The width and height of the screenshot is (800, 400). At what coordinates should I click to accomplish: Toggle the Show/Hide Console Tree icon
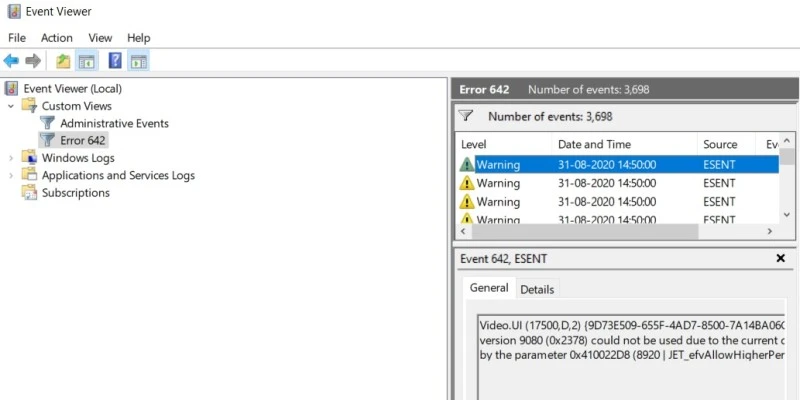[x=87, y=61]
